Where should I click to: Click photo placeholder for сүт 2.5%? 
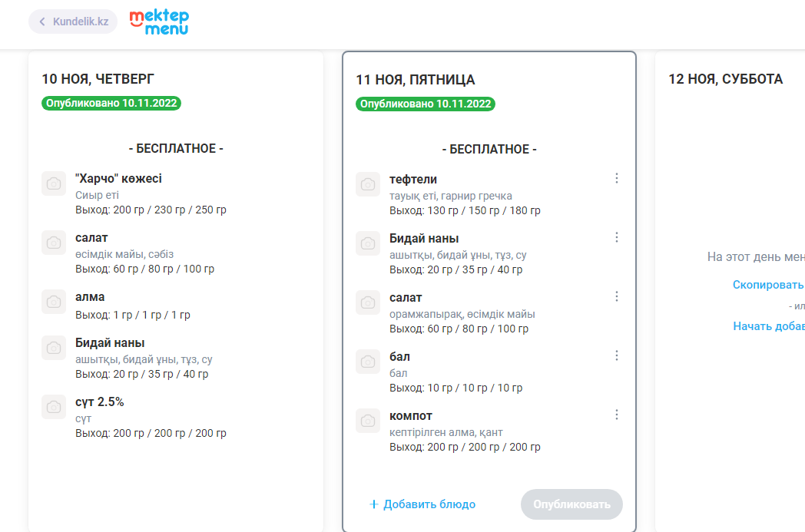pyautogui.click(x=54, y=407)
